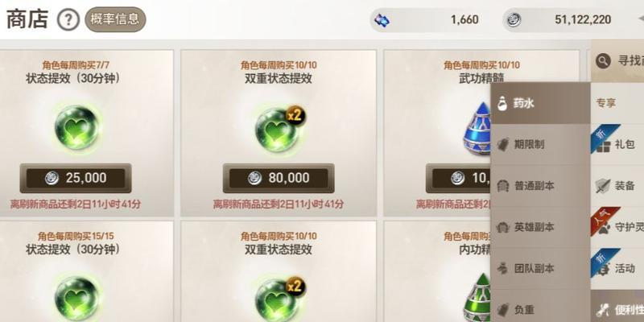The height and width of the screenshot is (322, 644).
Task: Click the blue ticket currency icon
Action: (x=382, y=19)
